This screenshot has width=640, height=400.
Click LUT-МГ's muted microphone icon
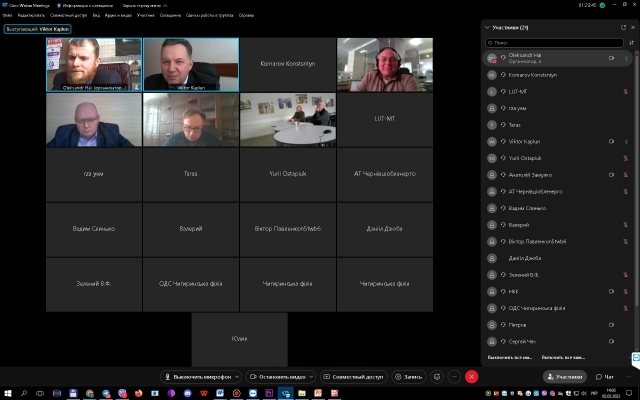pos(626,91)
